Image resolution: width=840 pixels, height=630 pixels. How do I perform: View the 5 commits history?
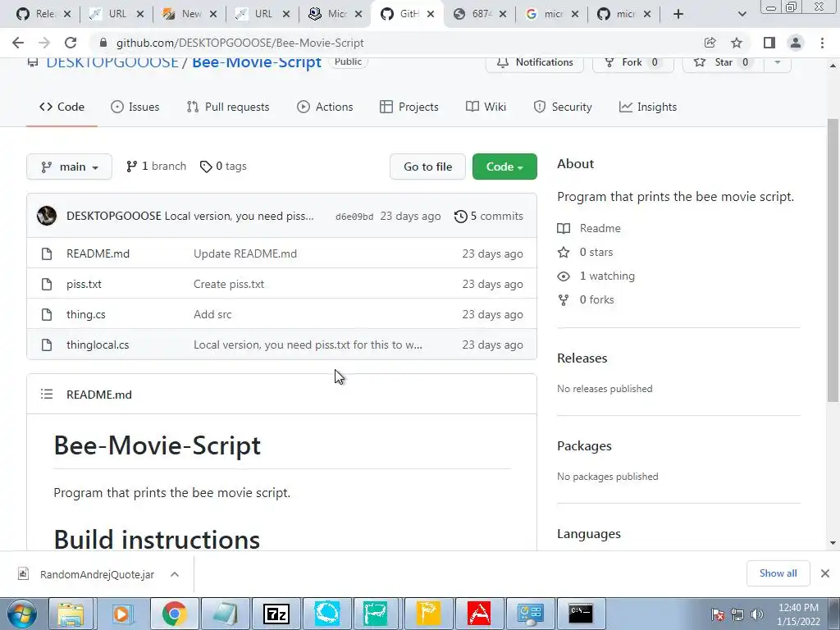pos(489,216)
